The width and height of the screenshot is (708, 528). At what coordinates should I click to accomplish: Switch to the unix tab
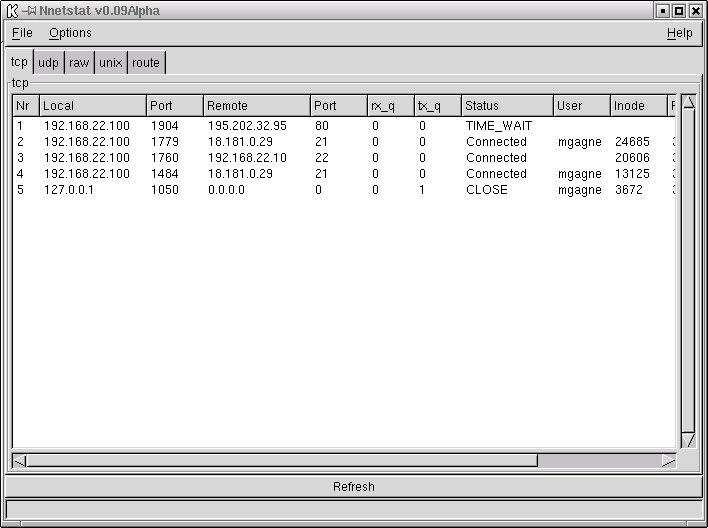point(111,63)
